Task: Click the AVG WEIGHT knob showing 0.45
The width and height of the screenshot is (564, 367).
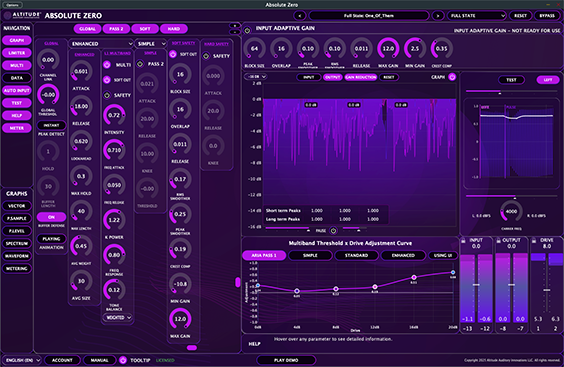Action: 81,246
